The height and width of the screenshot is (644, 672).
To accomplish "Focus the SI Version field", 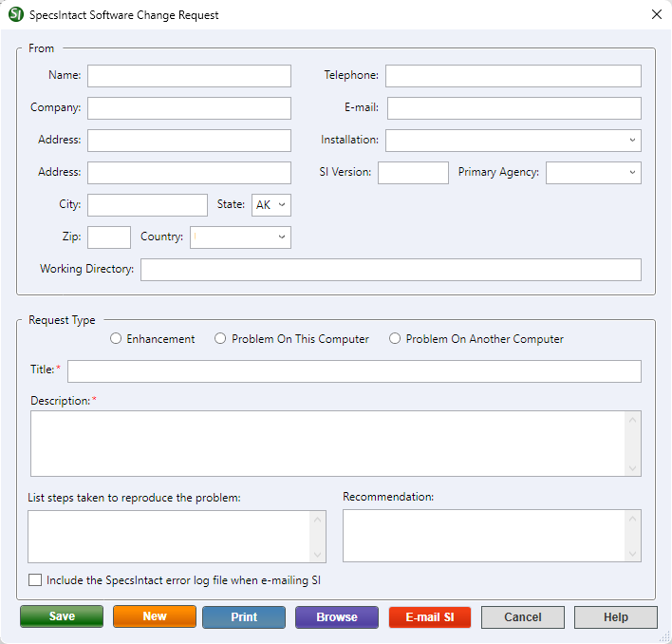I will point(413,172).
